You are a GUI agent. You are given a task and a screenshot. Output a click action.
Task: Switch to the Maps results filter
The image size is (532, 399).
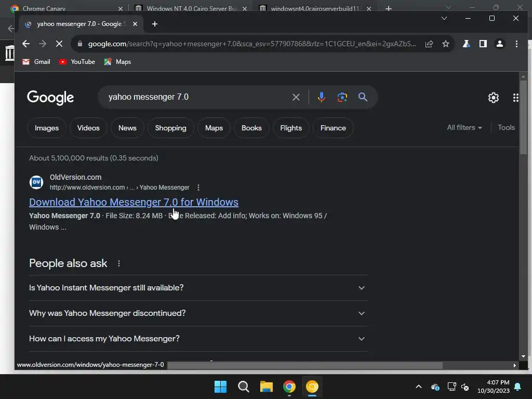214,128
